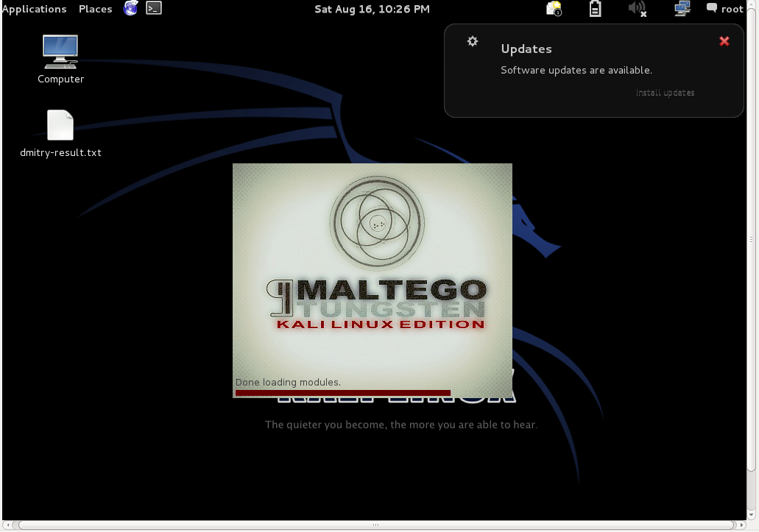Open the muted volume icon
Image resolution: width=759 pixels, height=532 pixels.
(637, 8)
